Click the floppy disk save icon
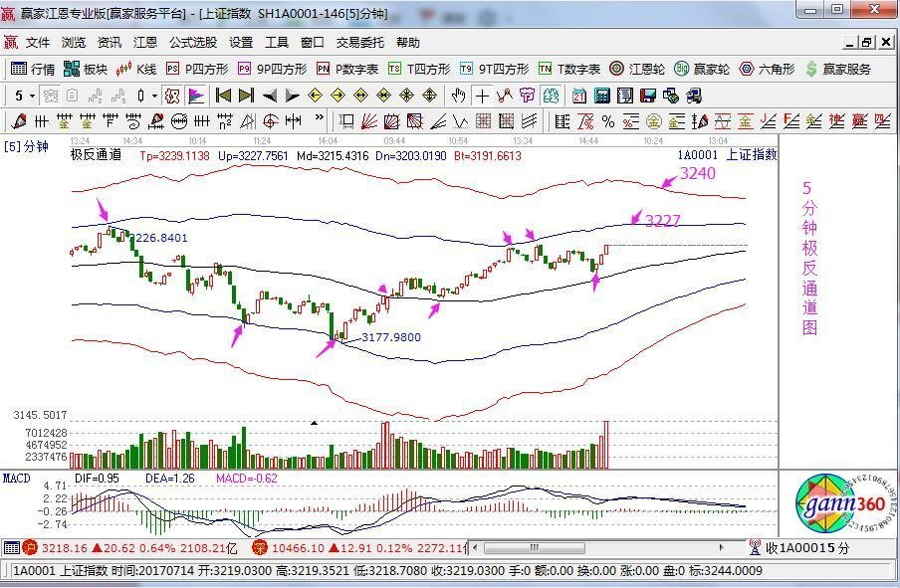The image size is (900, 588). (648, 96)
